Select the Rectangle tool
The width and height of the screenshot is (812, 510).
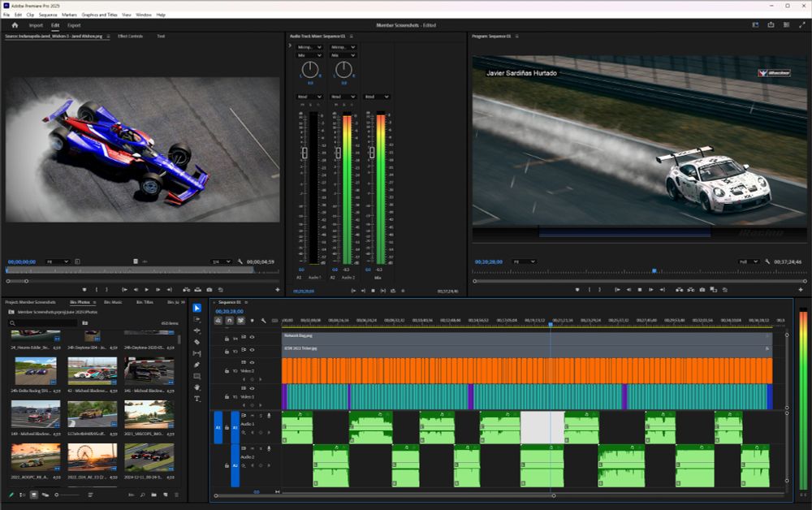click(x=197, y=376)
